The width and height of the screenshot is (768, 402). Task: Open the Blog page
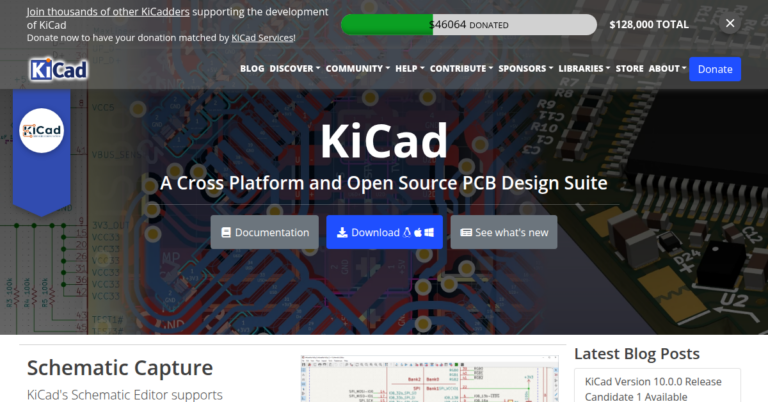(x=252, y=69)
